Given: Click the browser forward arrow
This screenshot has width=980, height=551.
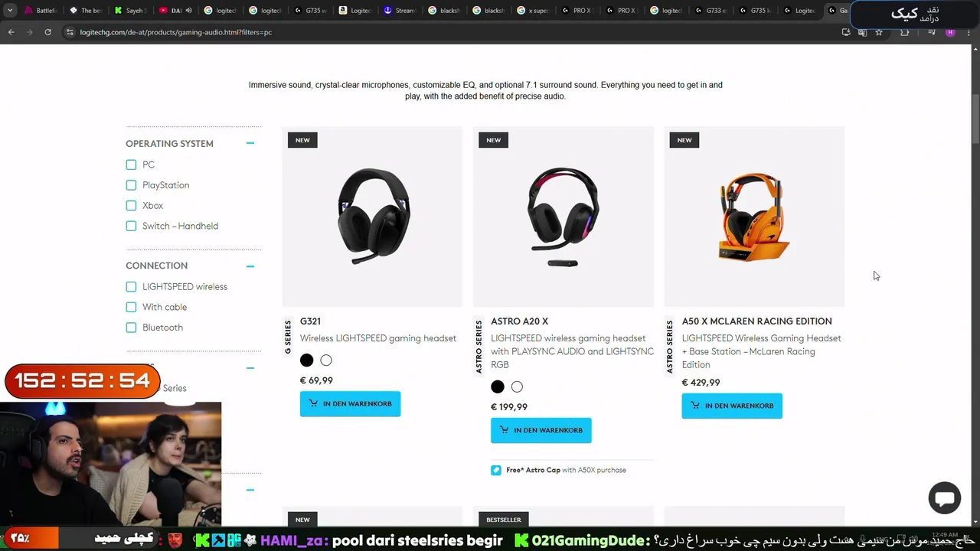Looking at the screenshot, I should 29,32.
